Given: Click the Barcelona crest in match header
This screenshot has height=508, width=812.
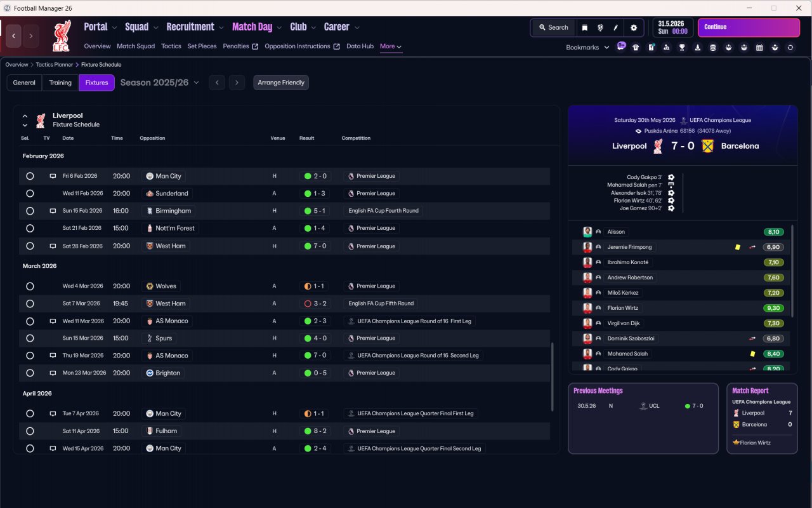Looking at the screenshot, I should [x=707, y=146].
